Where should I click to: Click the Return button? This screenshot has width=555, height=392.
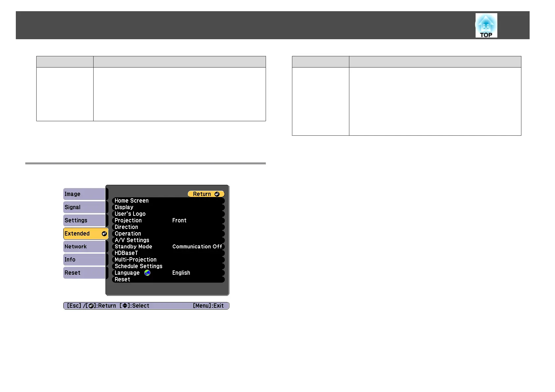206,194
